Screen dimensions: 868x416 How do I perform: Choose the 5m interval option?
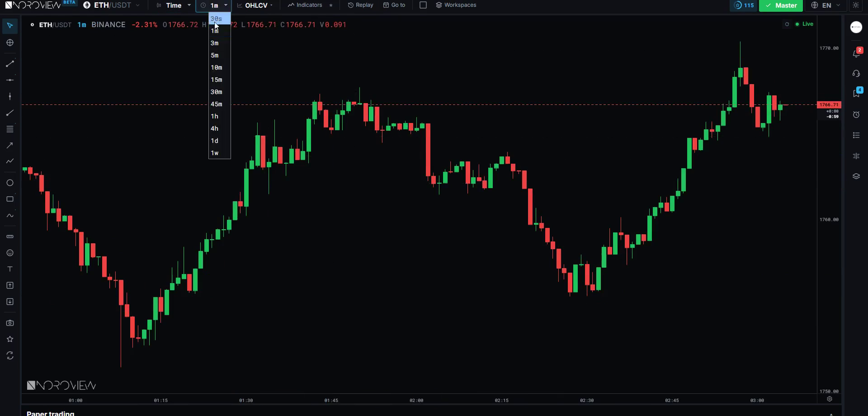(x=220, y=55)
